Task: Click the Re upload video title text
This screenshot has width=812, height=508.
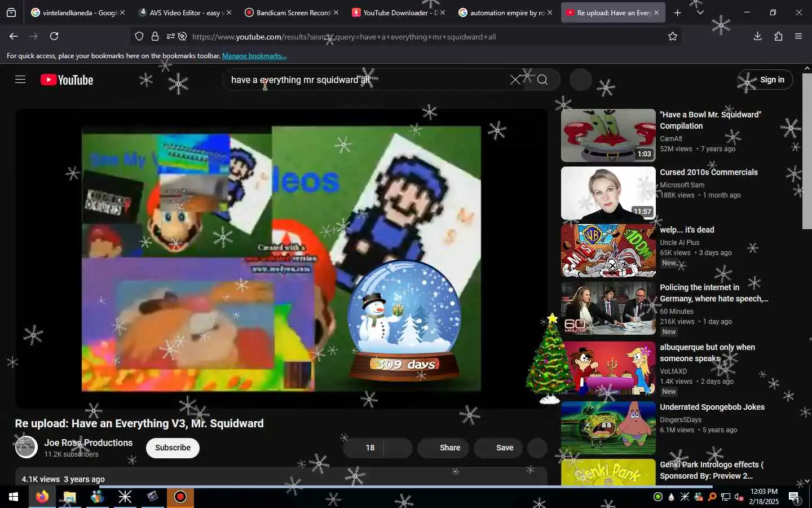Action: (x=139, y=423)
